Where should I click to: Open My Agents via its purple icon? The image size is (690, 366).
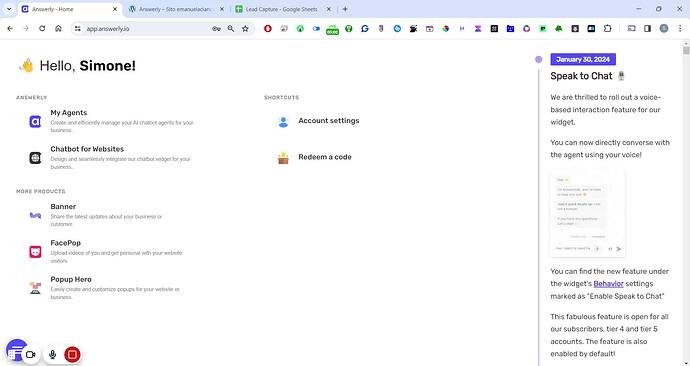[x=35, y=121]
